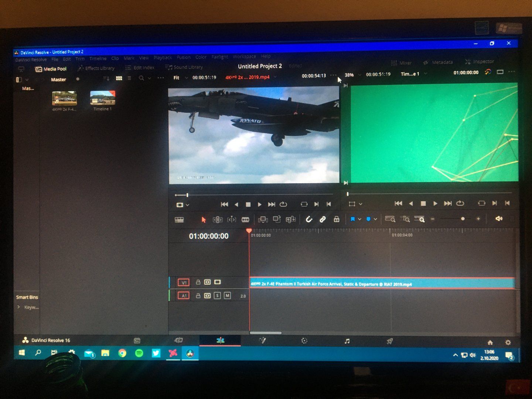532x399 pixels.
Task: Toggle Auto Track Selector on V1
Action: click(x=208, y=282)
